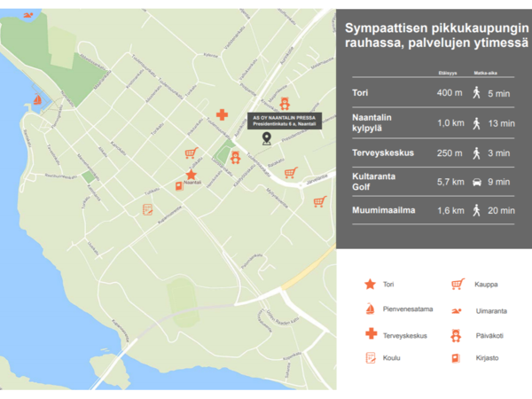The height and width of the screenshot is (399, 532).
Task: Select the shopping cart marker nearest the Tori star
Action: point(190,153)
